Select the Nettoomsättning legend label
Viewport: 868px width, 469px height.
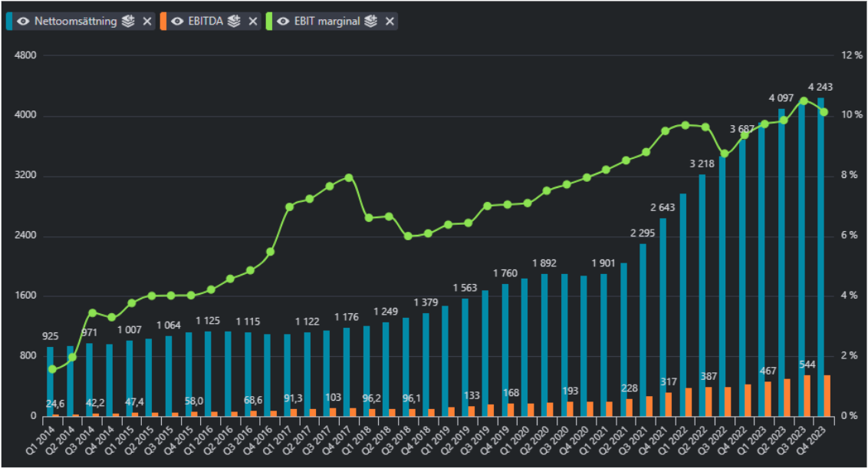point(75,21)
